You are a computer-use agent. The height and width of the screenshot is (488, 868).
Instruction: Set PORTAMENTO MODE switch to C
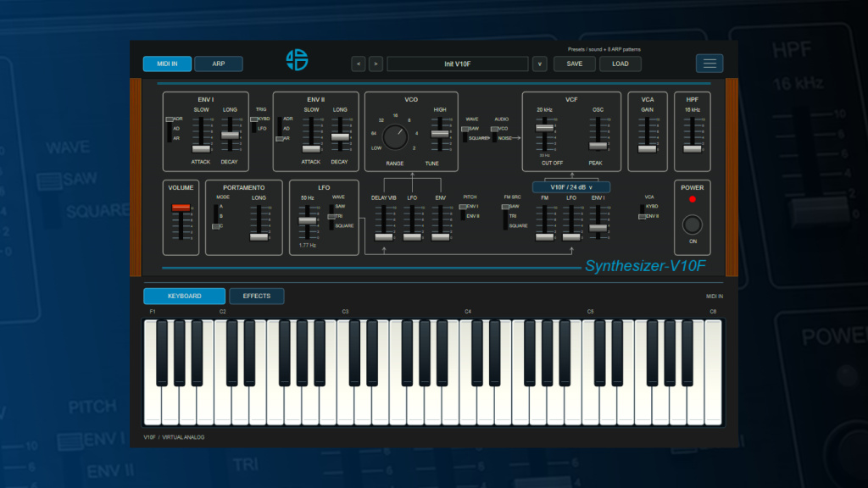tap(215, 226)
